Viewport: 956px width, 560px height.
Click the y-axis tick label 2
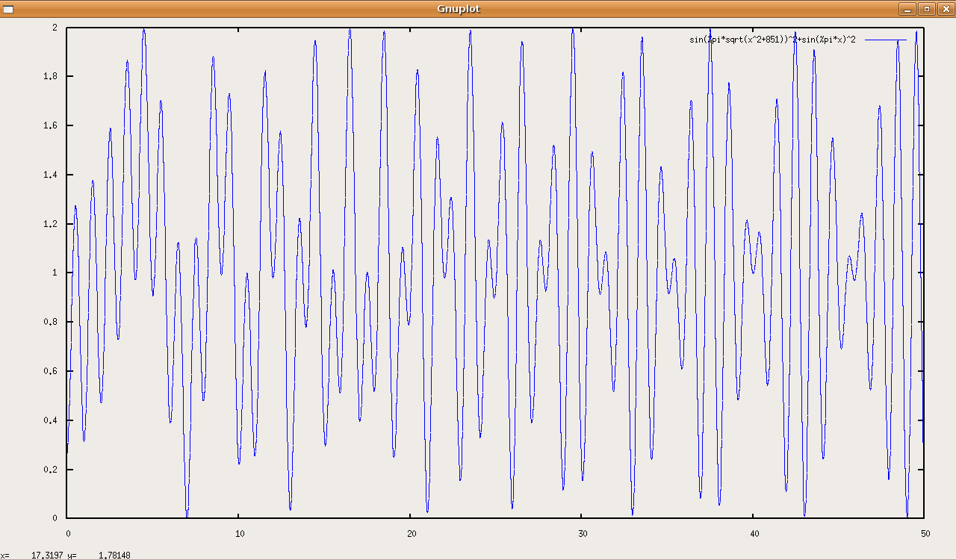[x=55, y=28]
